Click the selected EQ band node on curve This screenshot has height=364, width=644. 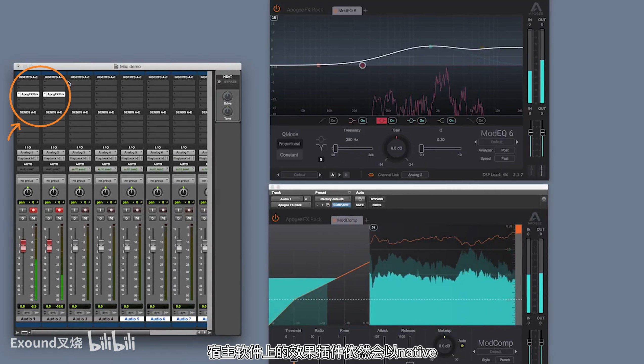[x=362, y=65]
